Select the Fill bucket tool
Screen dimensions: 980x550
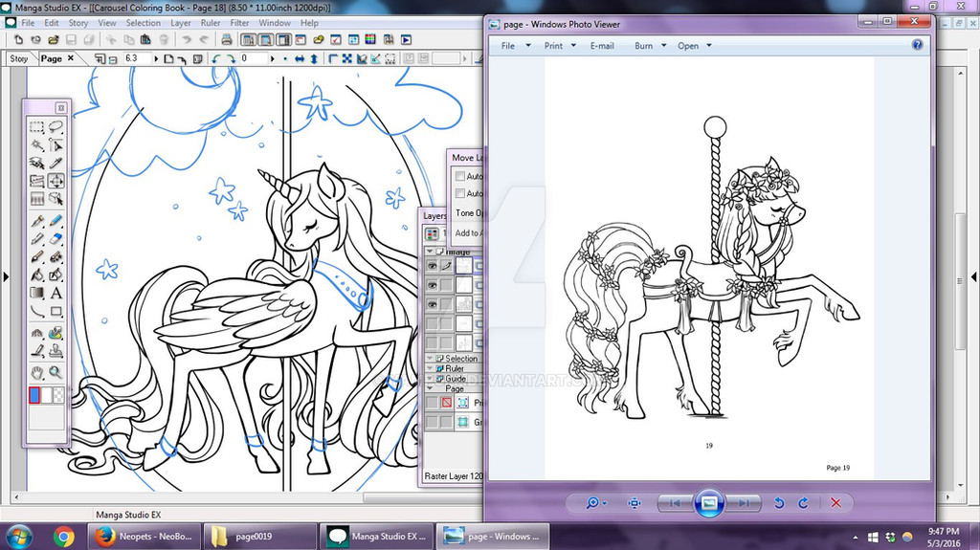37,275
